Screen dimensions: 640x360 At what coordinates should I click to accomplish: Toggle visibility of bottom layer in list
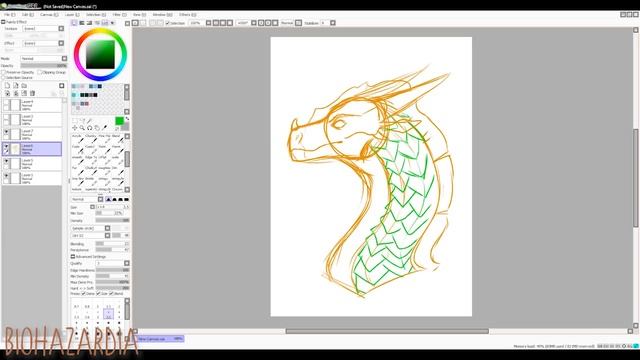coord(6,176)
